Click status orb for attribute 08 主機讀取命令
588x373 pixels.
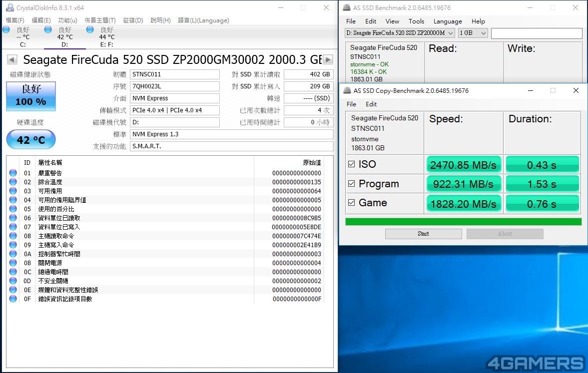click(x=13, y=236)
